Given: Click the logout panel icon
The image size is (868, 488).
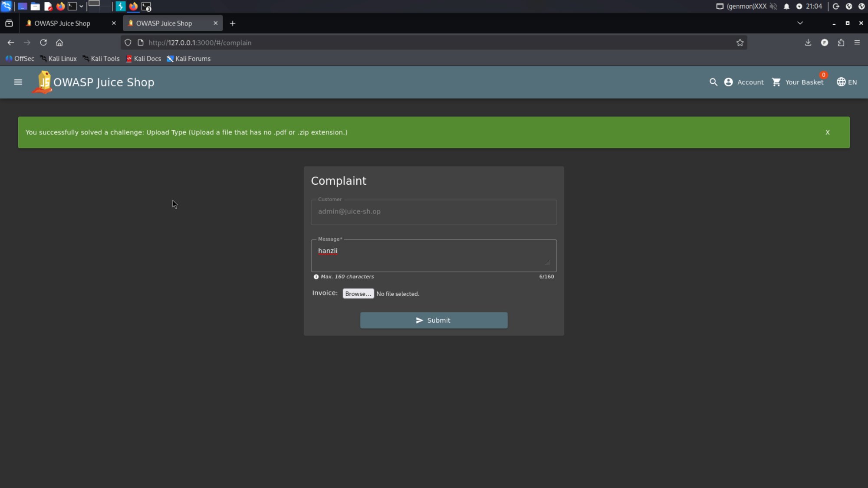Looking at the screenshot, I should click(836, 6).
